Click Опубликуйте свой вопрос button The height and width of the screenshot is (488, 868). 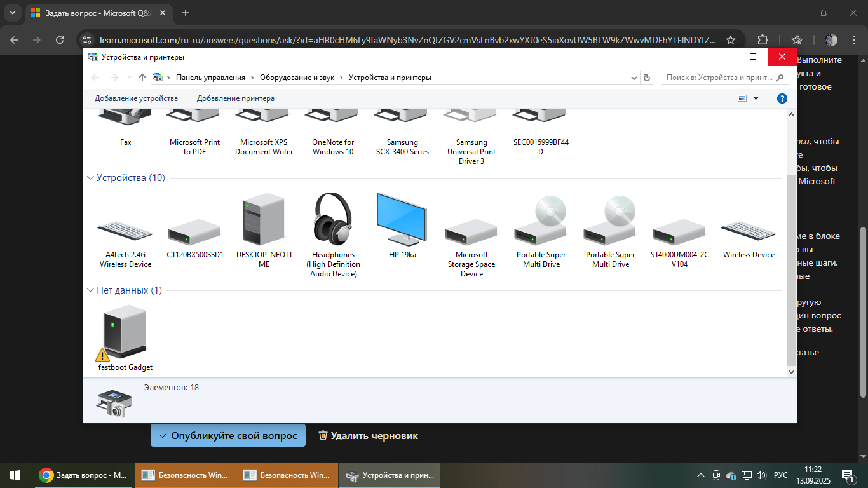(x=228, y=436)
